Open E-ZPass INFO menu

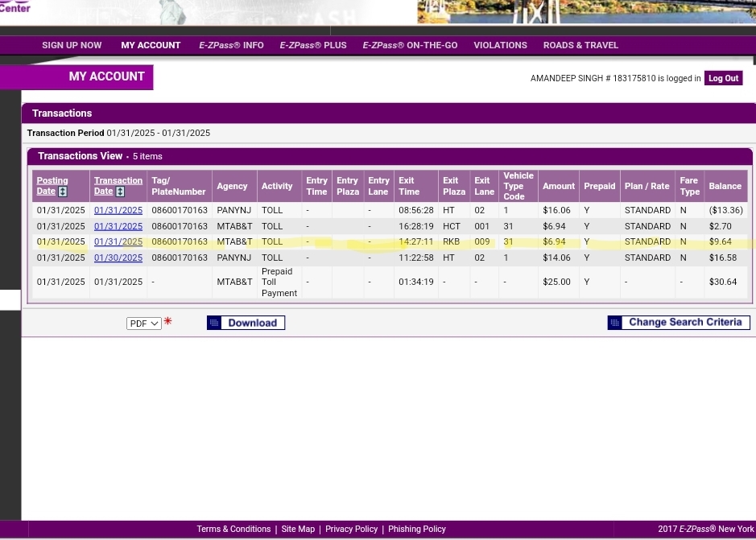tap(231, 45)
